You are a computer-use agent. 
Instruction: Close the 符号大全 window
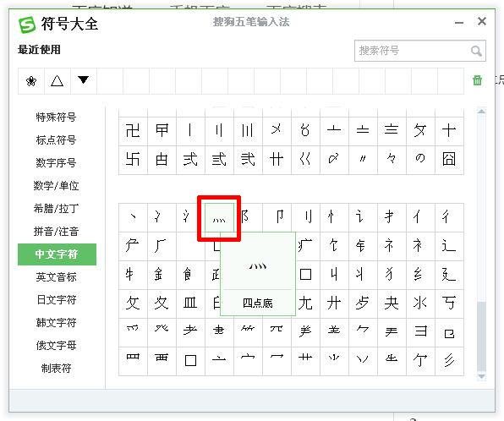(481, 21)
